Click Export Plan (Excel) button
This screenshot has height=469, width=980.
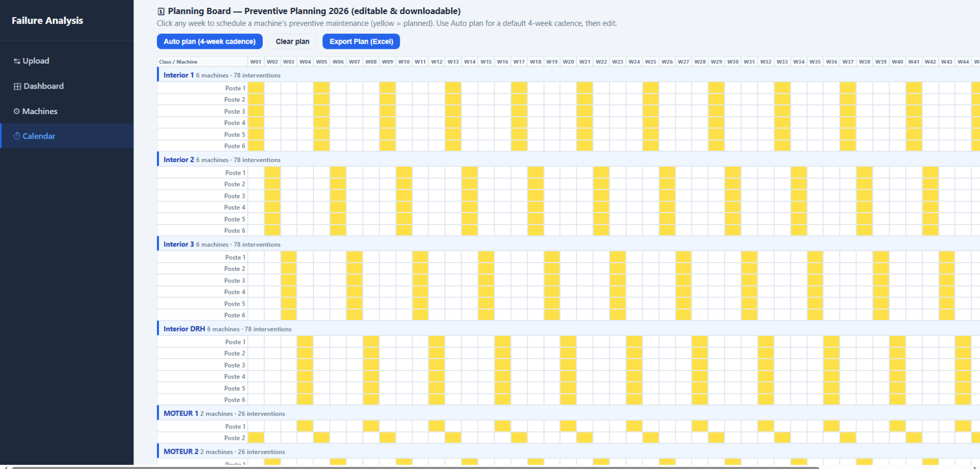point(361,42)
